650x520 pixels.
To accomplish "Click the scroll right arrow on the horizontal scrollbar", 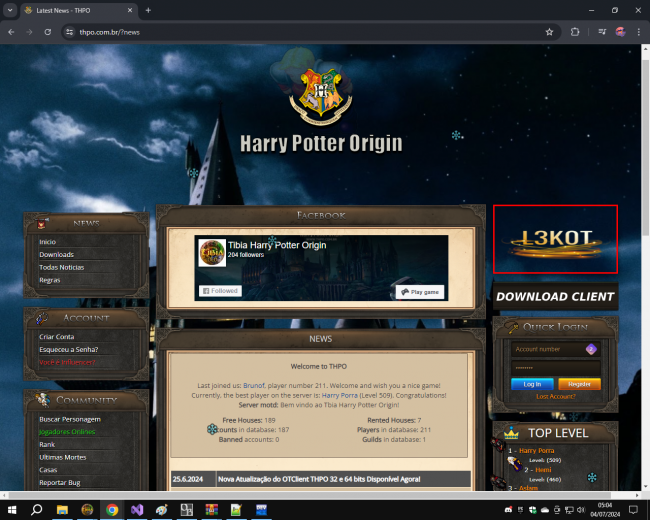I will [x=637, y=495].
